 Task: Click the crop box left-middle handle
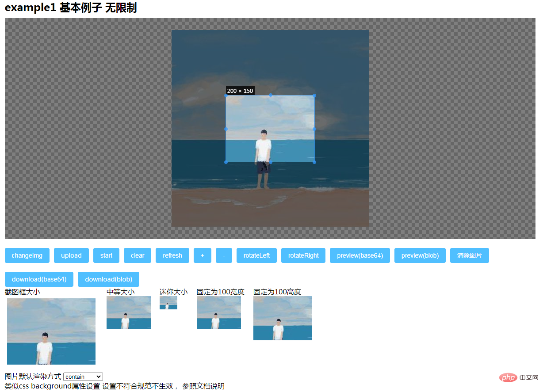tap(226, 129)
